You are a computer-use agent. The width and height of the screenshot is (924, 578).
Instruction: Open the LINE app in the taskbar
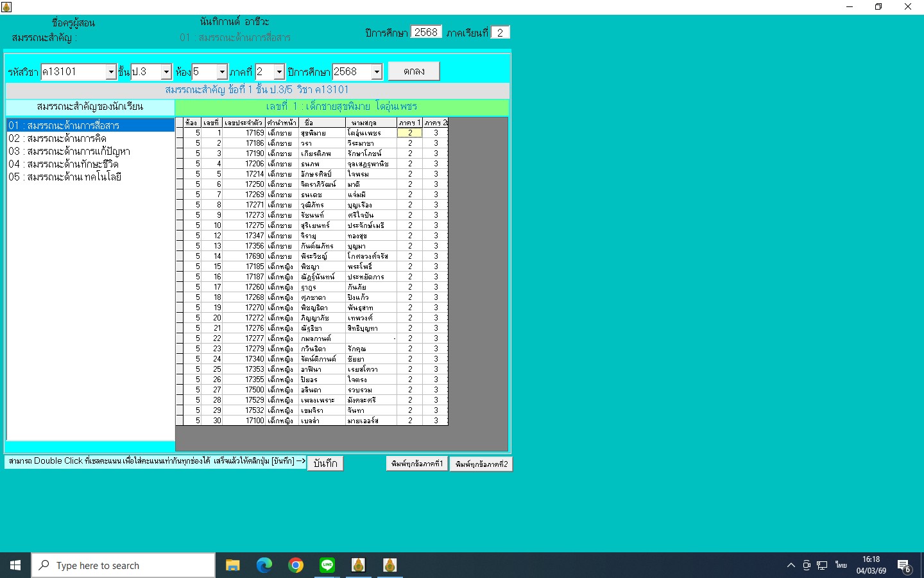pos(327,565)
